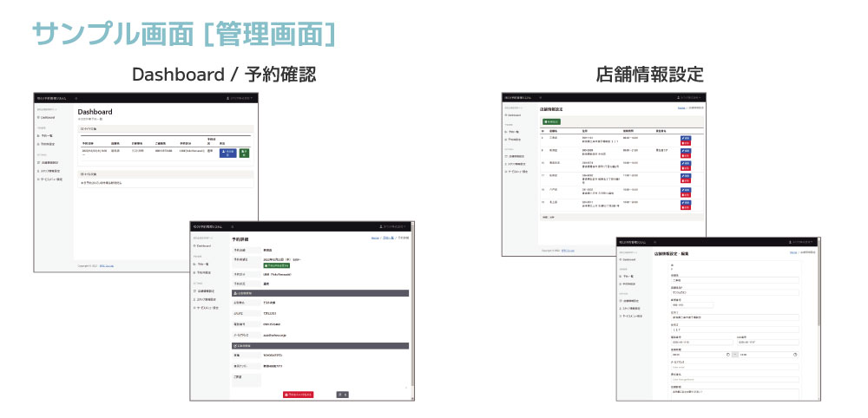The image size is (868, 418).
Task: Select Dashboard in the Dashboard window sidebar
Action: point(47,116)
